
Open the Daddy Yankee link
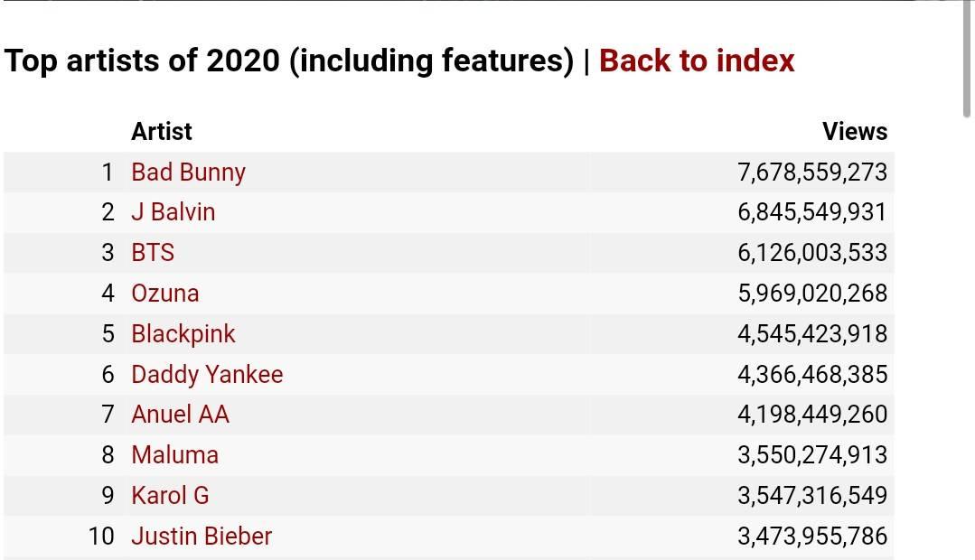pyautogui.click(x=207, y=374)
